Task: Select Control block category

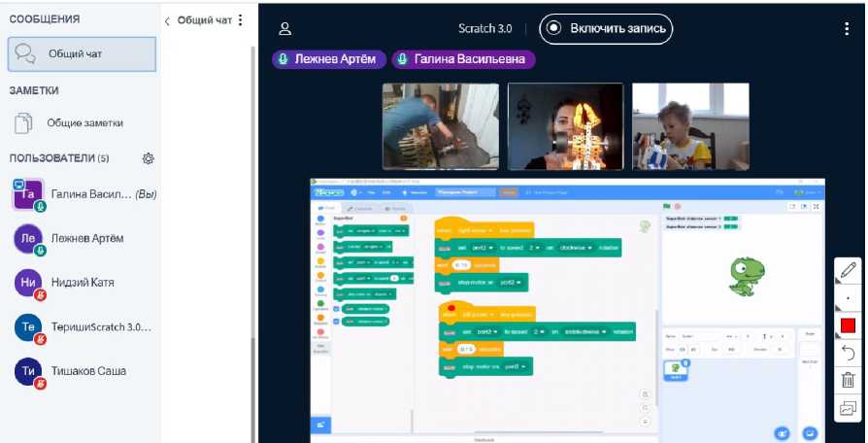Action: 320,277
